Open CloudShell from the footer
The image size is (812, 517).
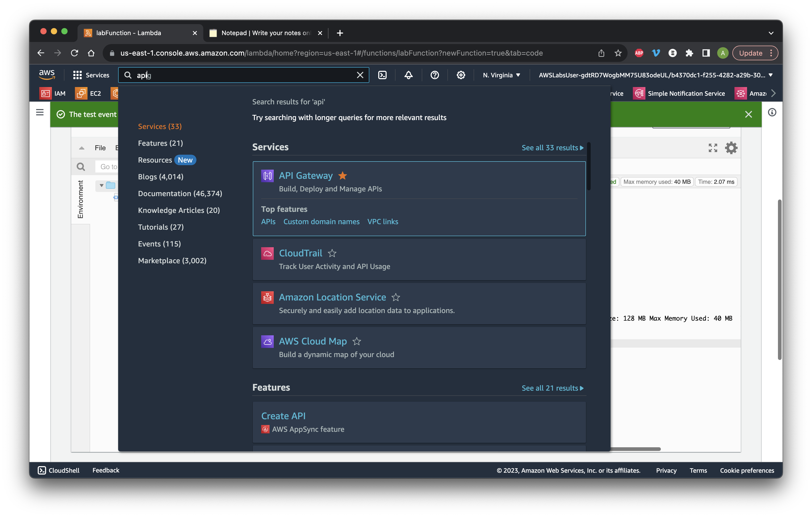tap(59, 470)
